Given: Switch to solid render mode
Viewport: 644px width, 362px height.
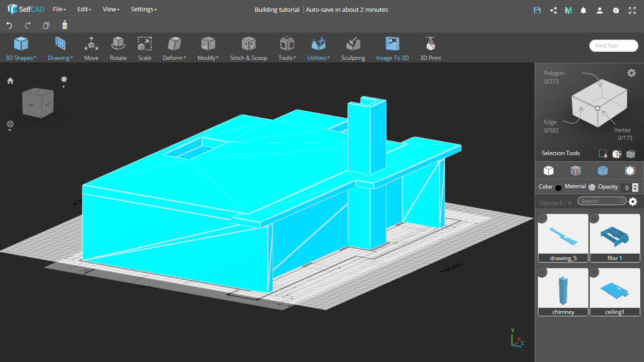Looking at the screenshot, I should (x=548, y=170).
